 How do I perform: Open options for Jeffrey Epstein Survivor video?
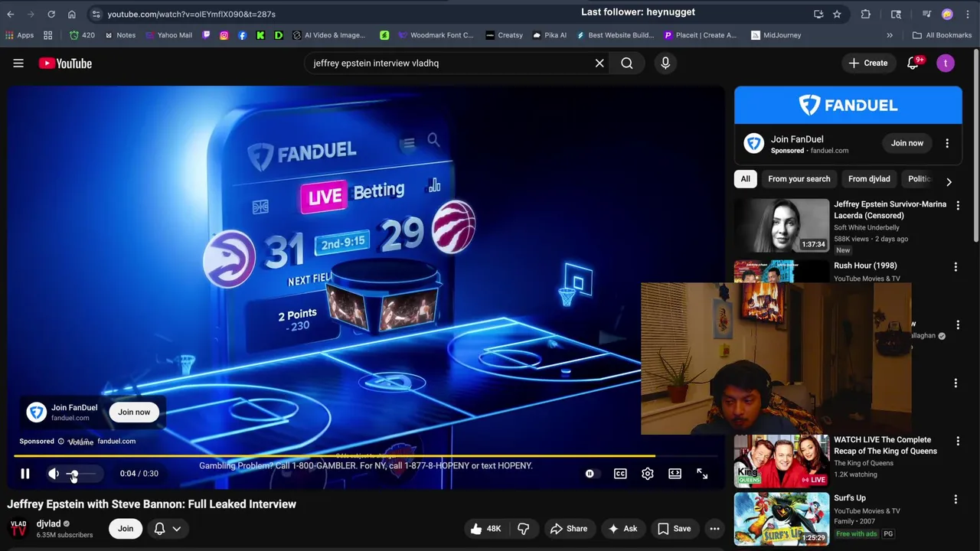957,206
